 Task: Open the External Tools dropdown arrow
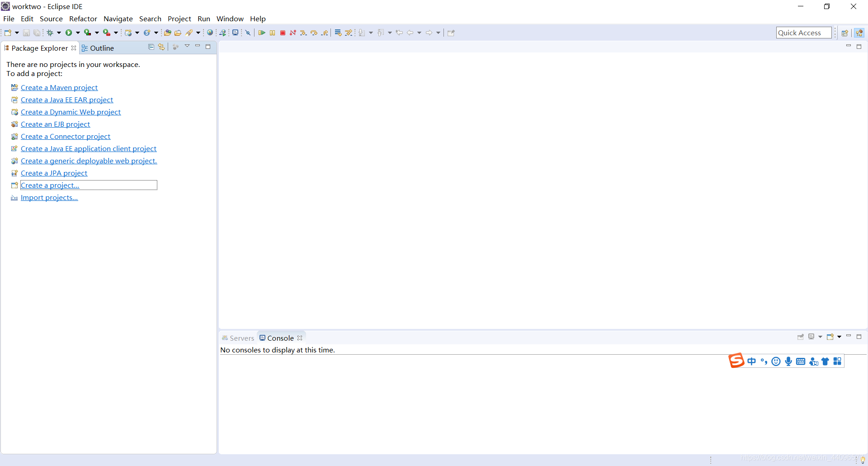116,33
